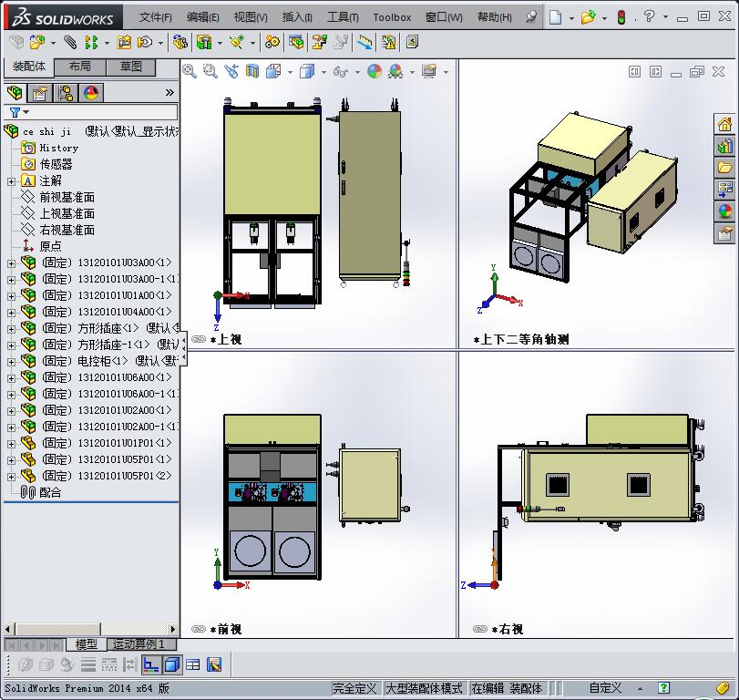Click Zoom to Fit magnifier icon

(x=190, y=72)
